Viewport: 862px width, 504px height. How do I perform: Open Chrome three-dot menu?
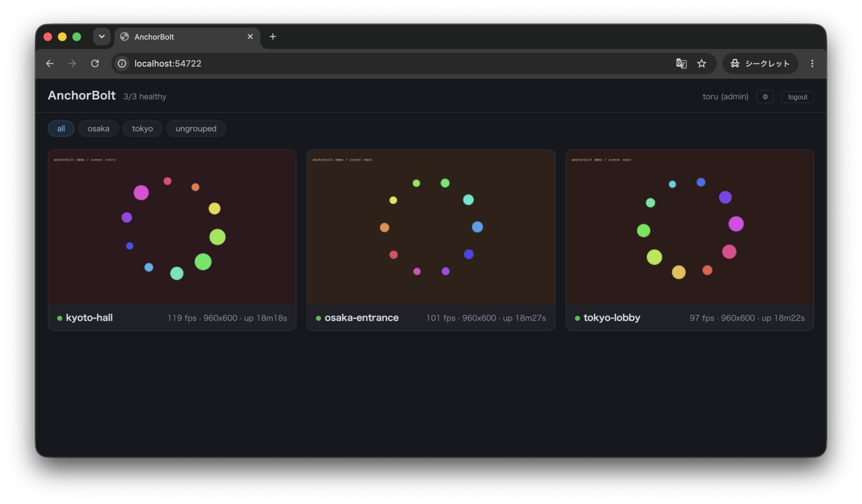point(812,64)
